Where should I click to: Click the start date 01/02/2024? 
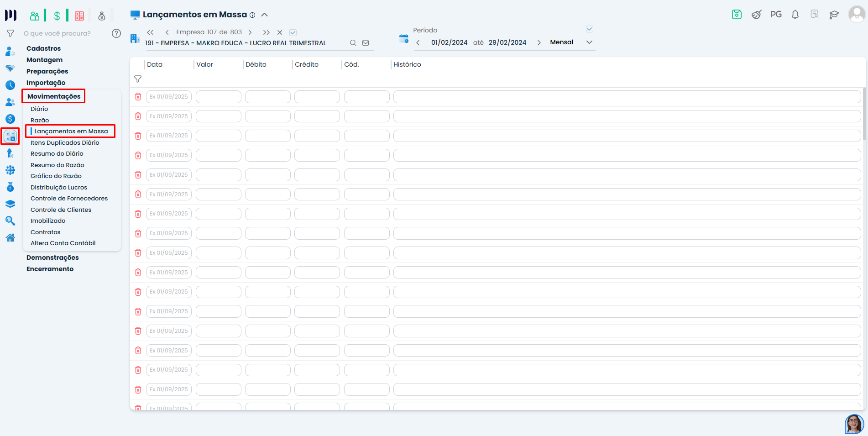coord(449,42)
